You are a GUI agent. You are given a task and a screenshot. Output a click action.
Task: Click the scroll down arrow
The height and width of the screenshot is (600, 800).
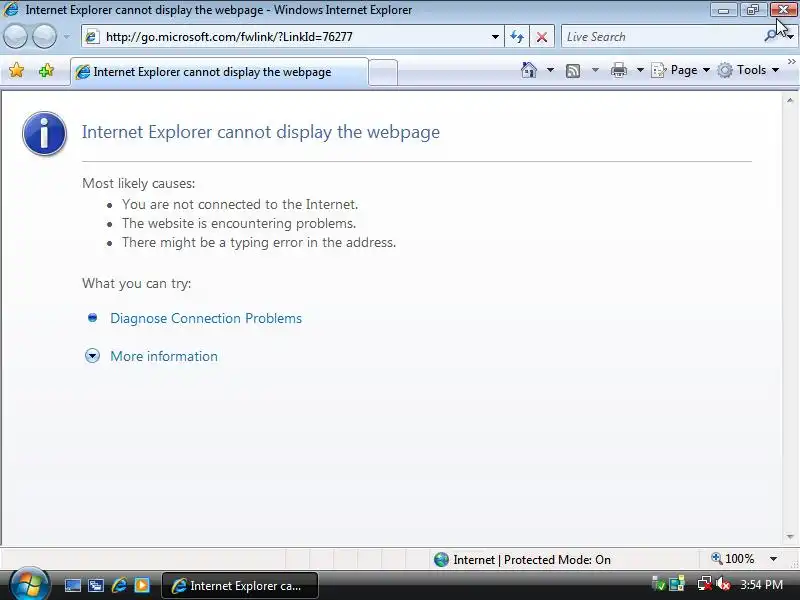click(x=790, y=537)
